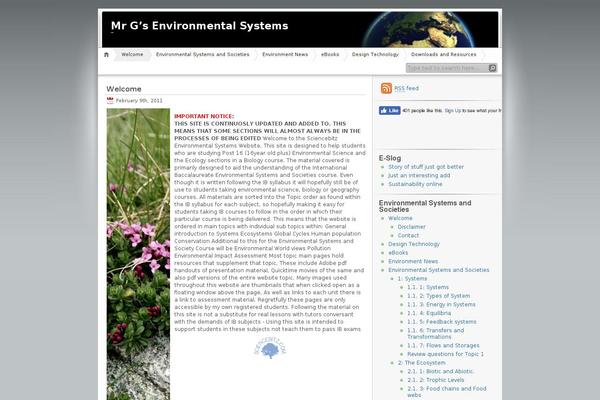
Task: Open '2.1. 3: Food chains and Food webs' subtopic
Action: [x=447, y=392]
